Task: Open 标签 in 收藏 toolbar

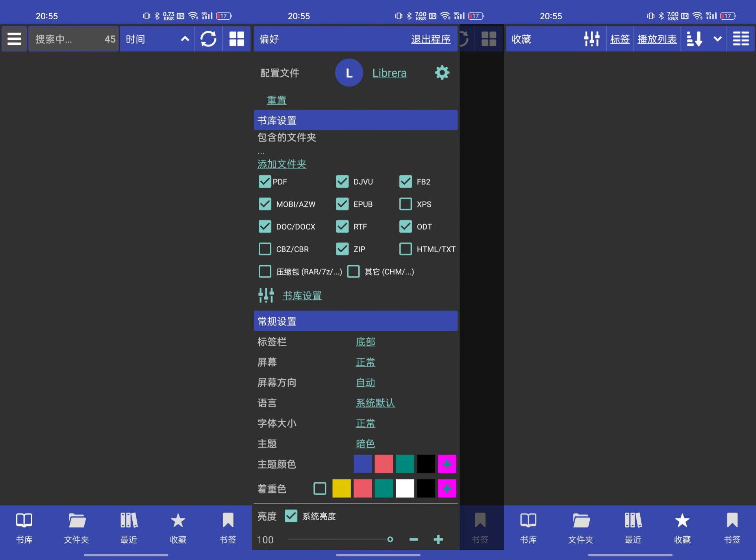Action: [x=620, y=39]
